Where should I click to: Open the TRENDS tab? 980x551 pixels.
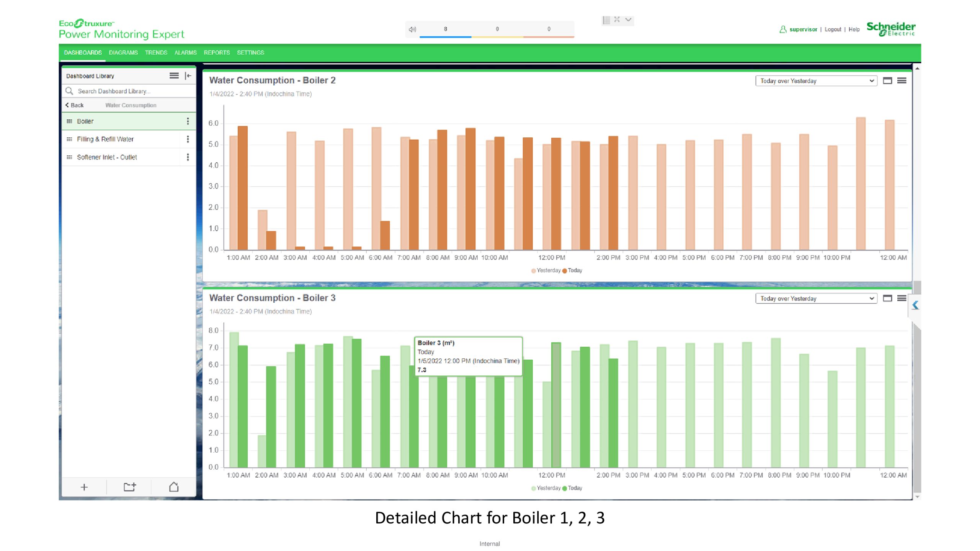[x=156, y=53]
